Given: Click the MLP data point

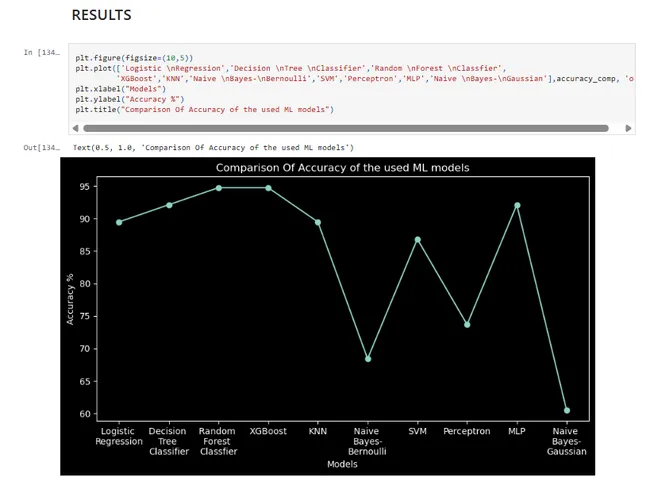Looking at the screenshot, I should (517, 206).
